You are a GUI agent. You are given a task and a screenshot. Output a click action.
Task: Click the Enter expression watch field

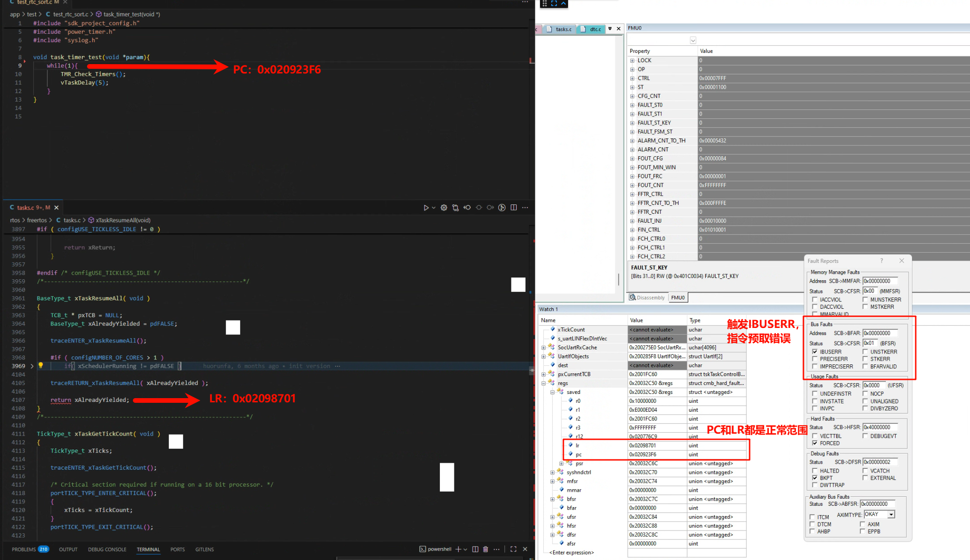pos(572,553)
